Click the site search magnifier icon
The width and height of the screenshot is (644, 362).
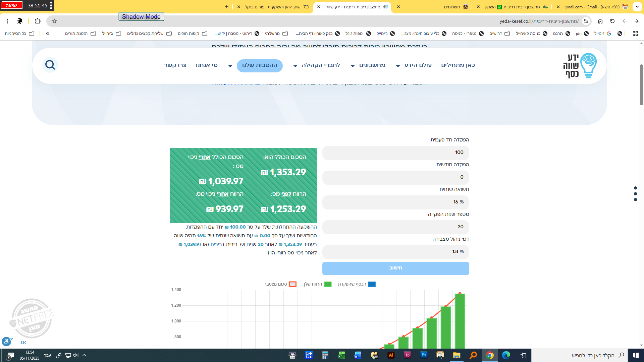[50, 65]
